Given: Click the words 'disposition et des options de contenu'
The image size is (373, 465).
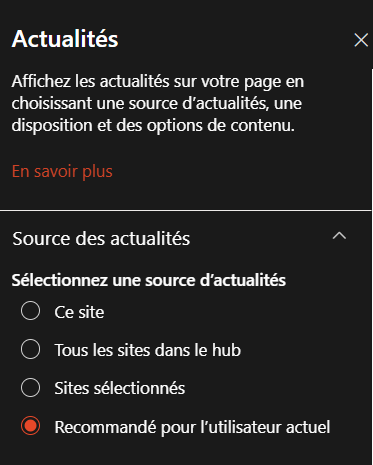Looking at the screenshot, I should (x=153, y=126).
